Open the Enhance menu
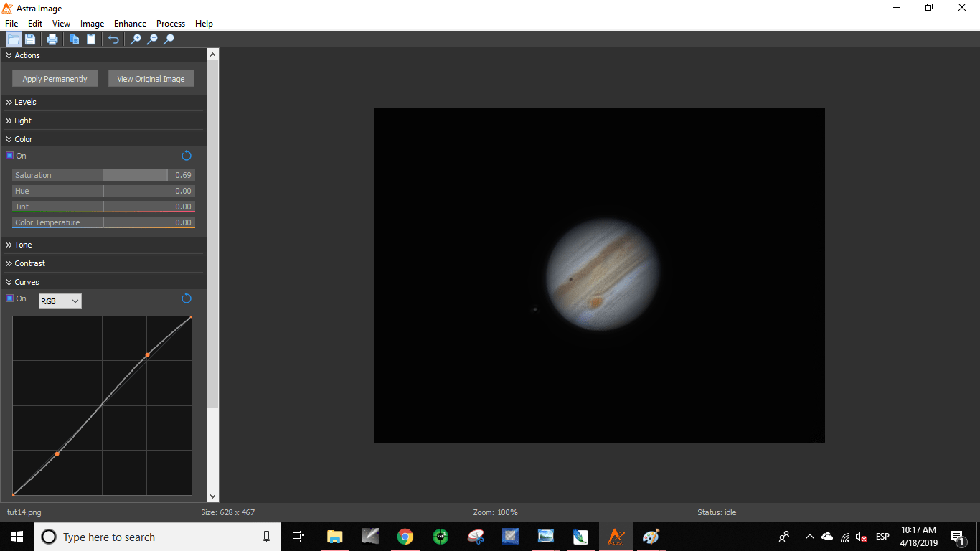Viewport: 980px width, 551px height. click(130, 24)
